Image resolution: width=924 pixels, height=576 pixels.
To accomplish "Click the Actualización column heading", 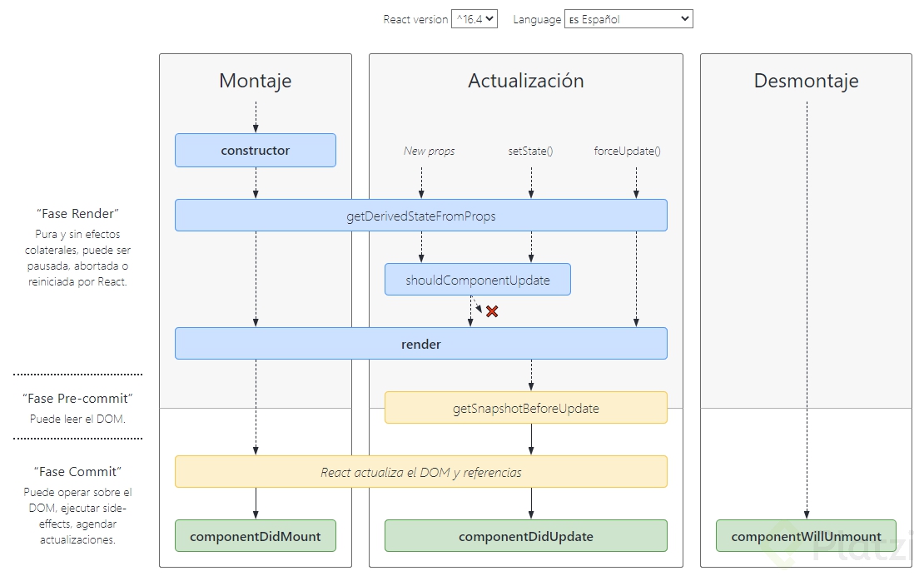I will point(526,81).
